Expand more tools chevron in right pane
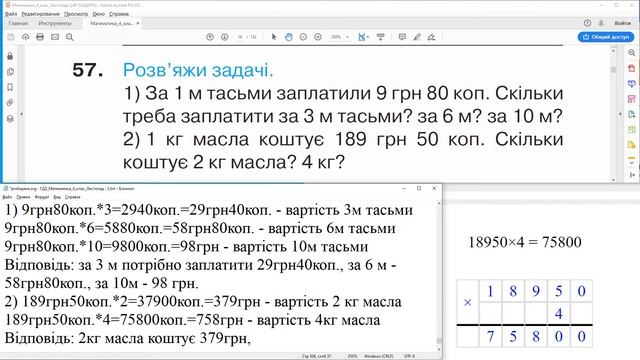This screenshot has width=640, height=360. pos(631,162)
